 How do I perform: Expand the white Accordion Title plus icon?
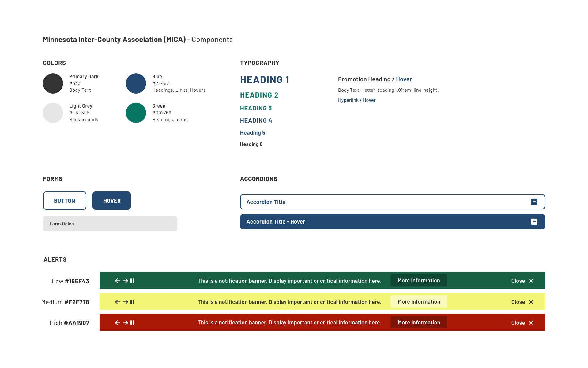tap(534, 202)
